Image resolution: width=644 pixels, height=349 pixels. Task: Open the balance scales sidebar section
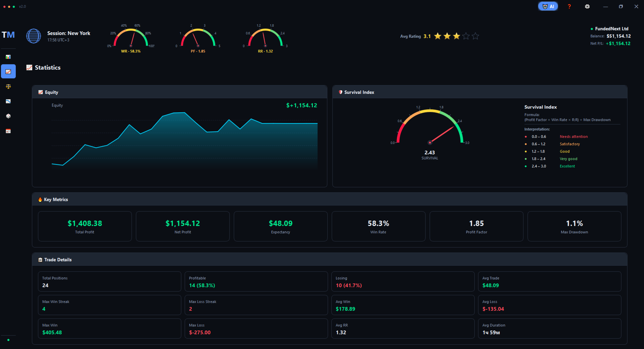pyautogui.click(x=8, y=86)
